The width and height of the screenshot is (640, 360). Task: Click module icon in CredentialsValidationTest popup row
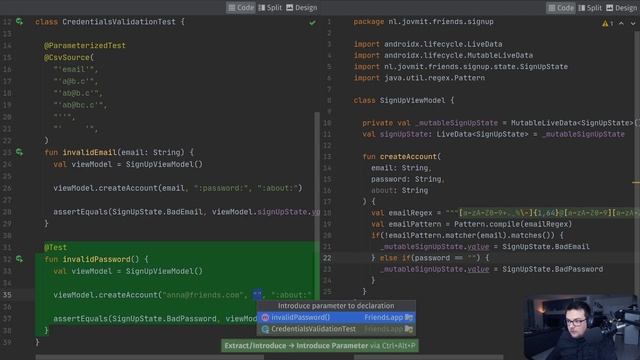pyautogui.click(x=409, y=329)
